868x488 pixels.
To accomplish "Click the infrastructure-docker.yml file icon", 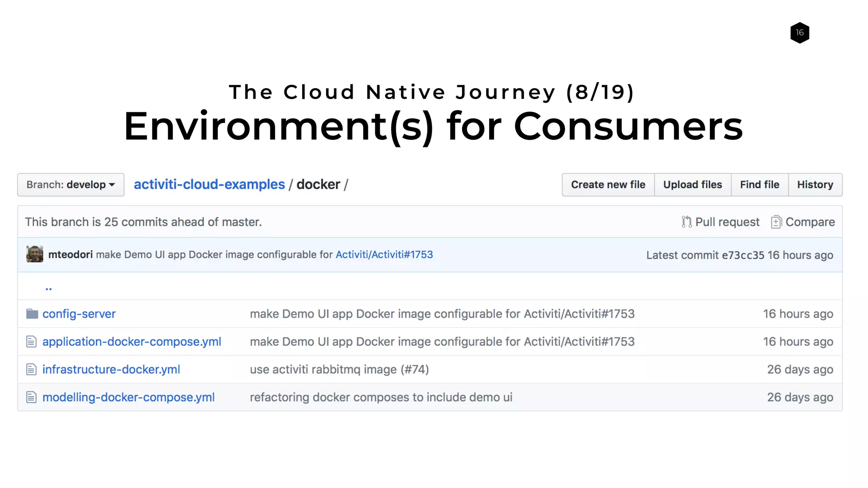I will click(31, 369).
